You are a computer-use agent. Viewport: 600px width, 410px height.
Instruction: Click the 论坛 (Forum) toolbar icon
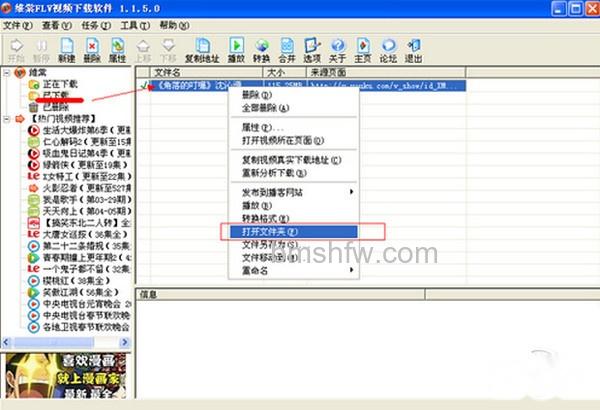(388, 50)
